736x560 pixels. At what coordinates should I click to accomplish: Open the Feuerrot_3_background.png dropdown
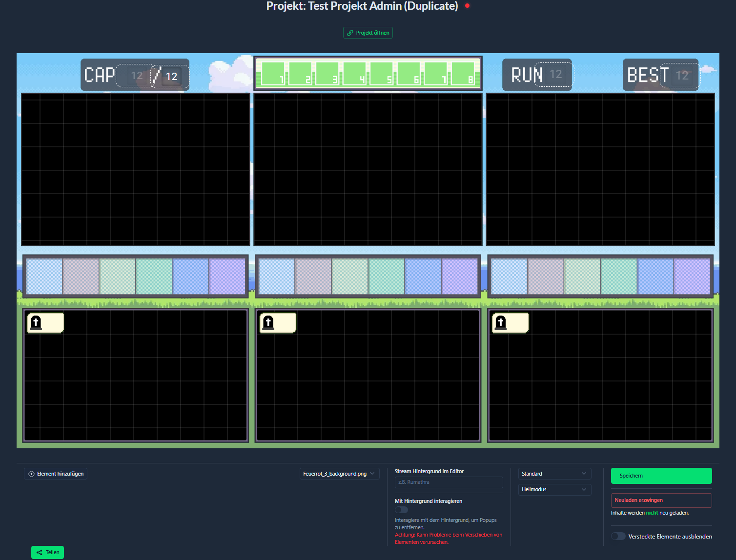tap(339, 474)
